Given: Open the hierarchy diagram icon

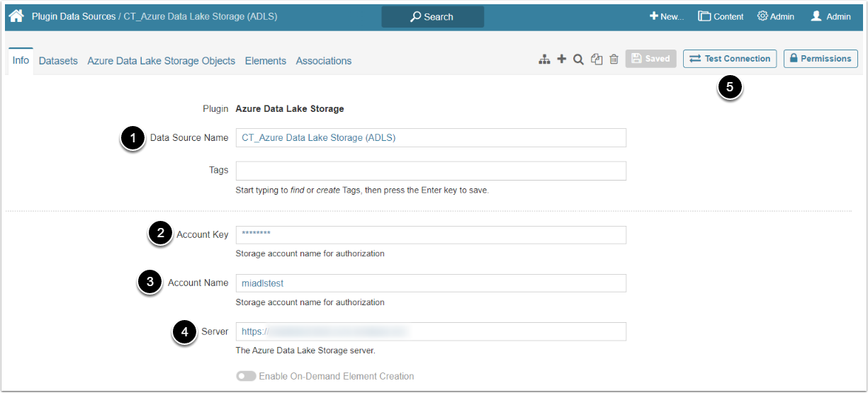Looking at the screenshot, I should [544, 59].
